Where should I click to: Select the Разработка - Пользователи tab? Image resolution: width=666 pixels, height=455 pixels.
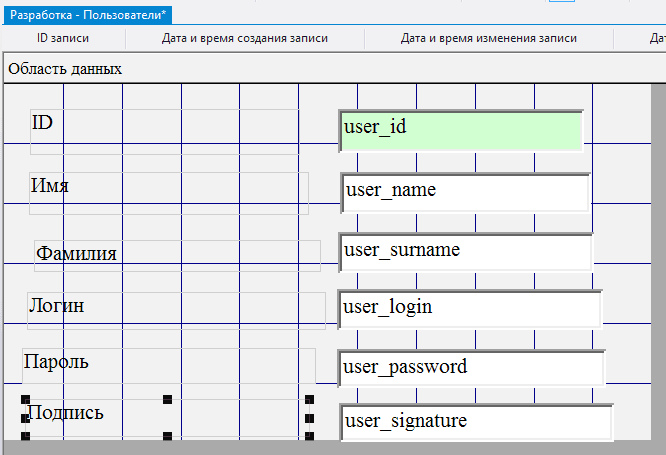[88, 14]
